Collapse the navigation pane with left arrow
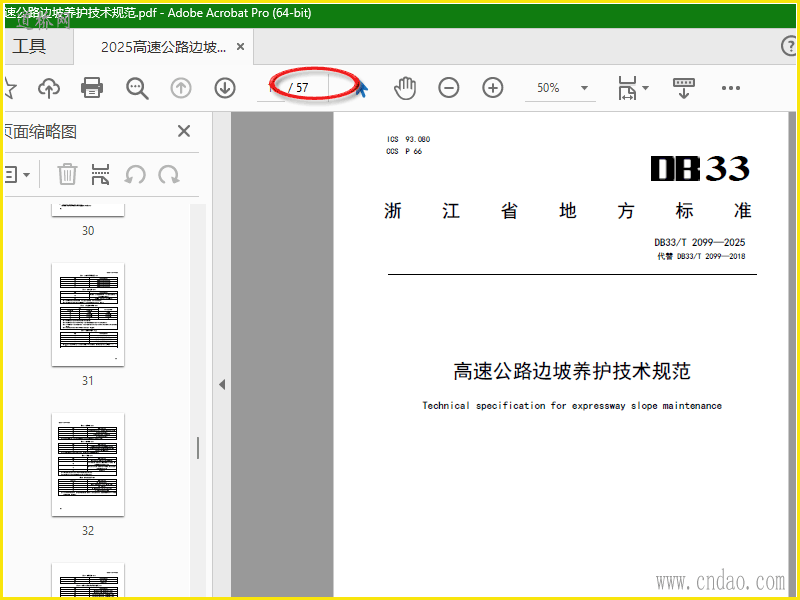800x600 pixels. 222,384
